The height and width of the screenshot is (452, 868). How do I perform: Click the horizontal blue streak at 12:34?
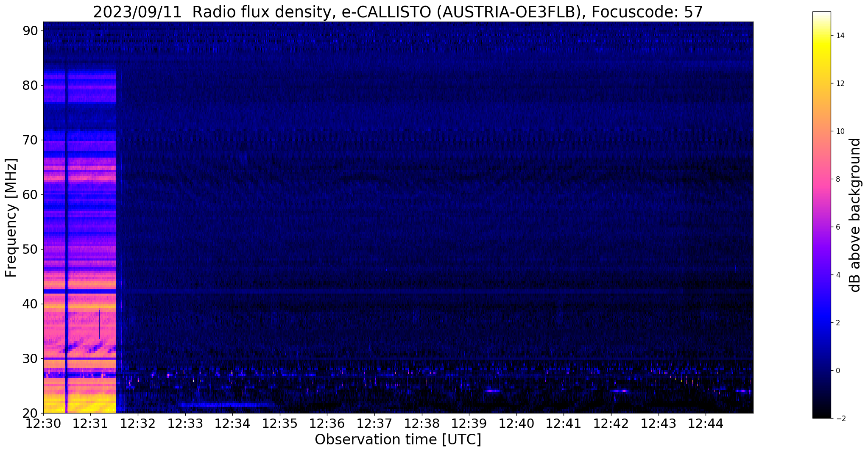point(229,405)
